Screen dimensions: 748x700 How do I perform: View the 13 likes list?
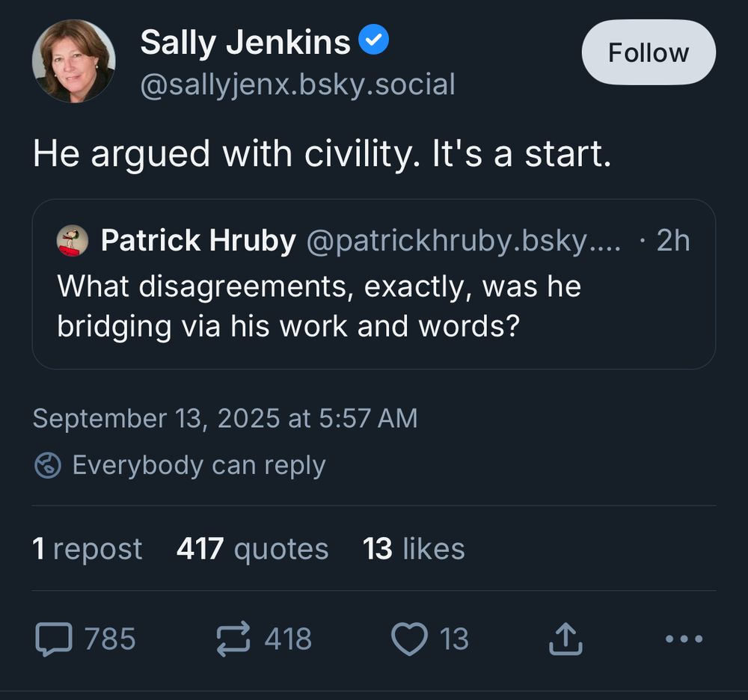(x=414, y=549)
